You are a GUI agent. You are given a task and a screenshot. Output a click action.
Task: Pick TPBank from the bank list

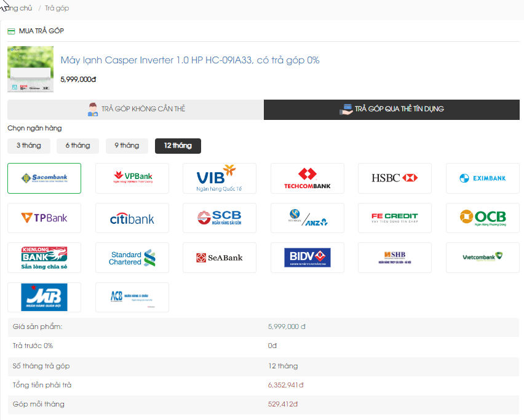(44, 218)
